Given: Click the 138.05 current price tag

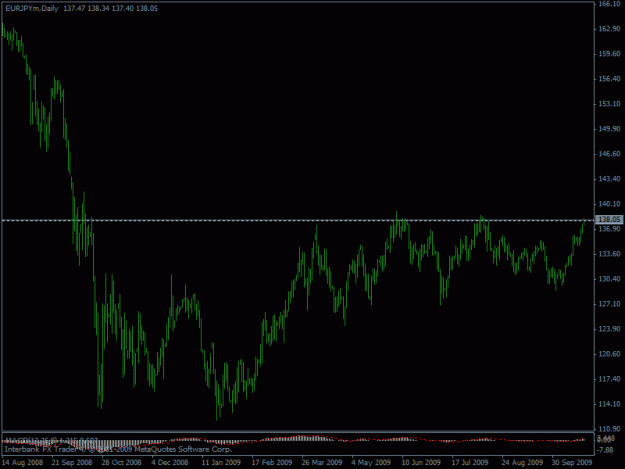Looking at the screenshot, I should tap(609, 220).
